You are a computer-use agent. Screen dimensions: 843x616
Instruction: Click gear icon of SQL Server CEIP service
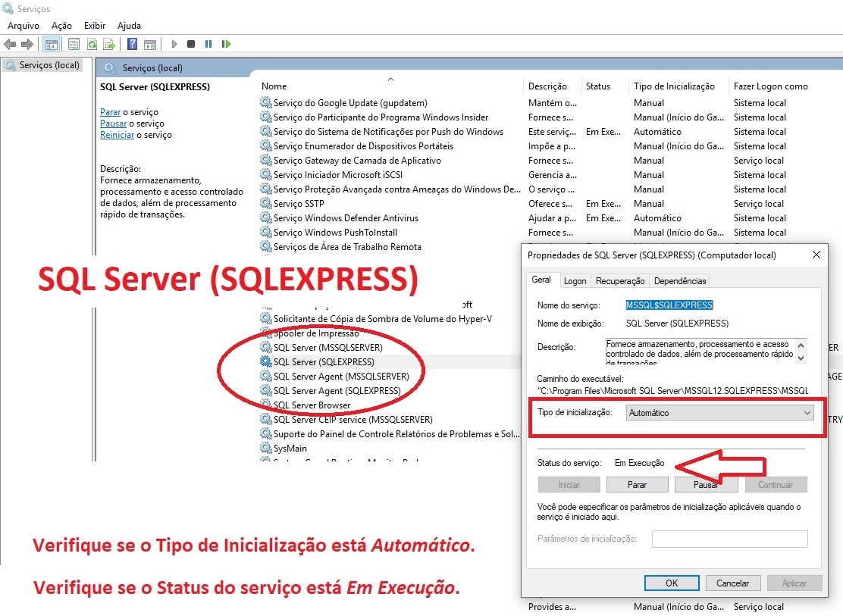click(x=265, y=419)
